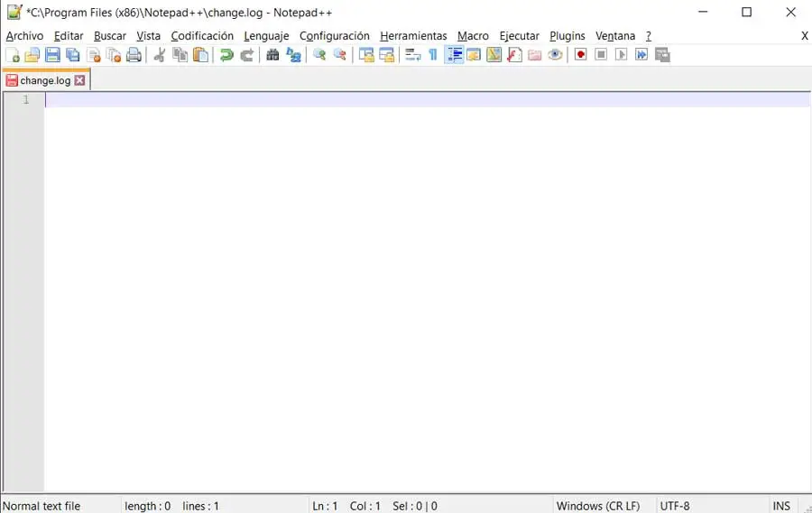Open the Ventana menu
The width and height of the screenshot is (812, 513).
click(615, 36)
